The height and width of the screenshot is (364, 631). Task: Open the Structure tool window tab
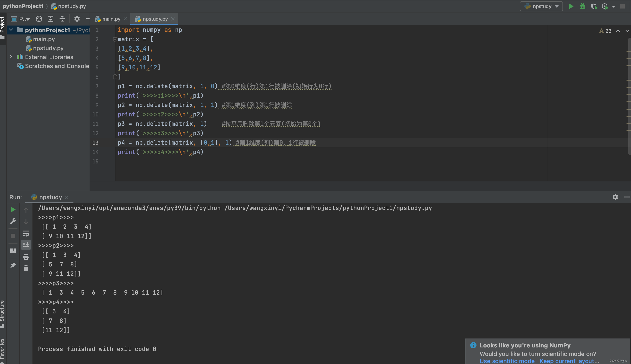[2, 313]
